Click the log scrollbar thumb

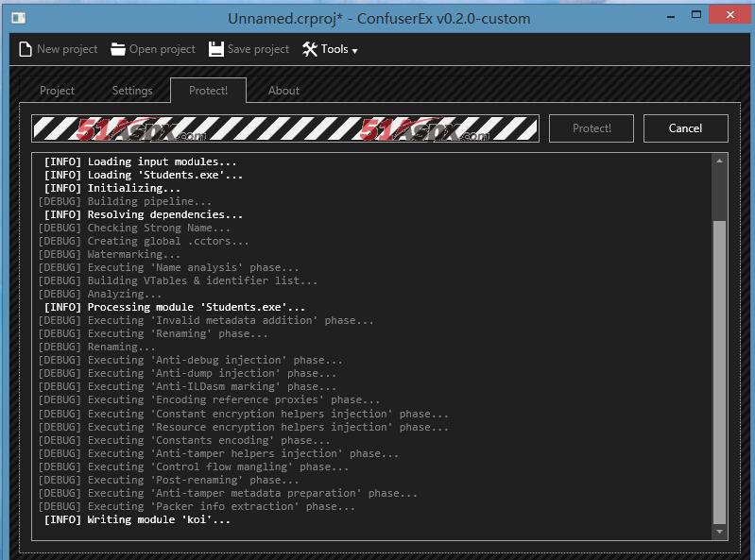tap(719, 372)
